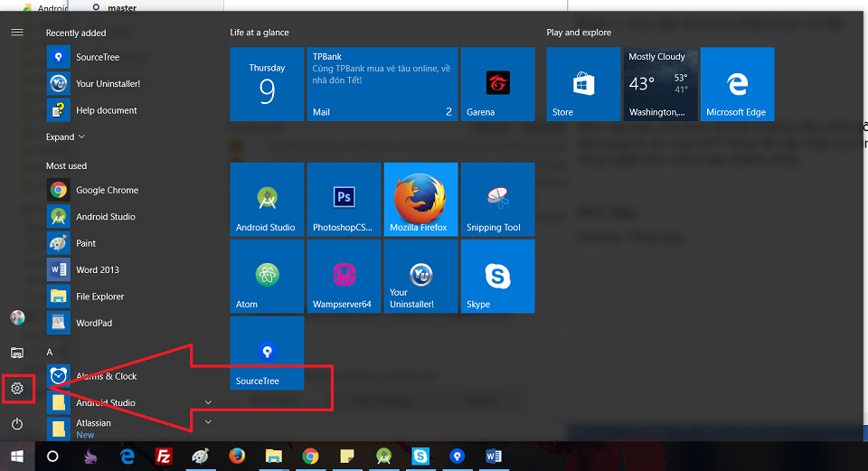Open File Explorer icon in left rail
Image resolution: width=868 pixels, height=471 pixels.
coord(17,353)
